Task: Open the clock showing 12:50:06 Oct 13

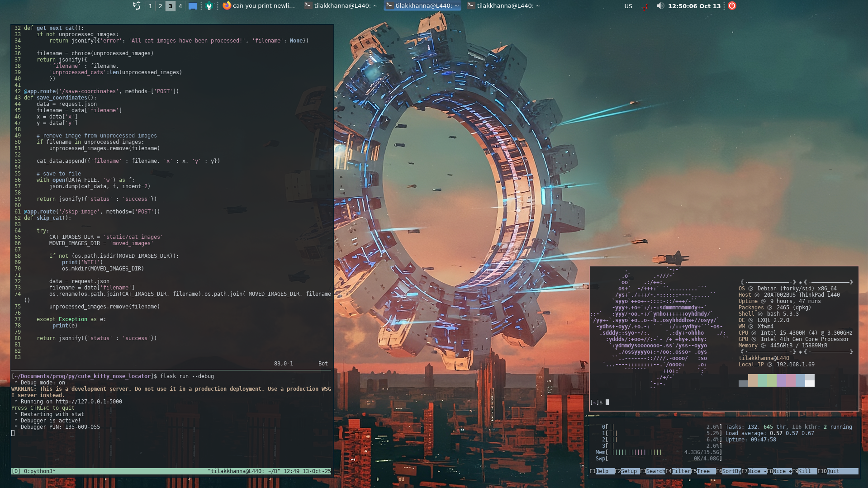Action: [x=694, y=6]
